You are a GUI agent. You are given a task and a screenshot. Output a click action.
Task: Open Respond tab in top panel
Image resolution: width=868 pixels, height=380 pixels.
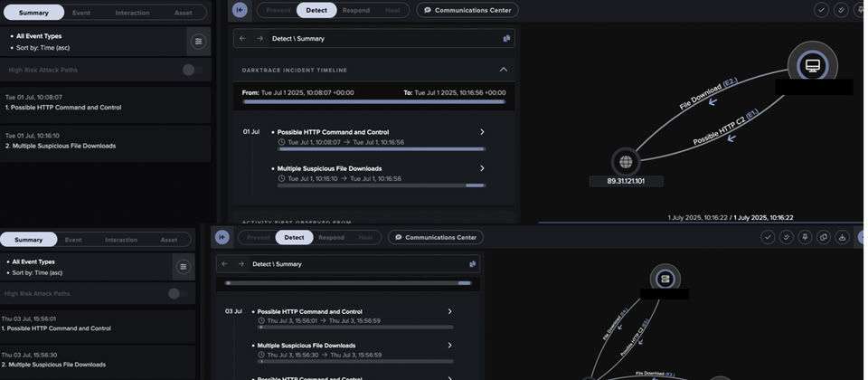pos(356,10)
